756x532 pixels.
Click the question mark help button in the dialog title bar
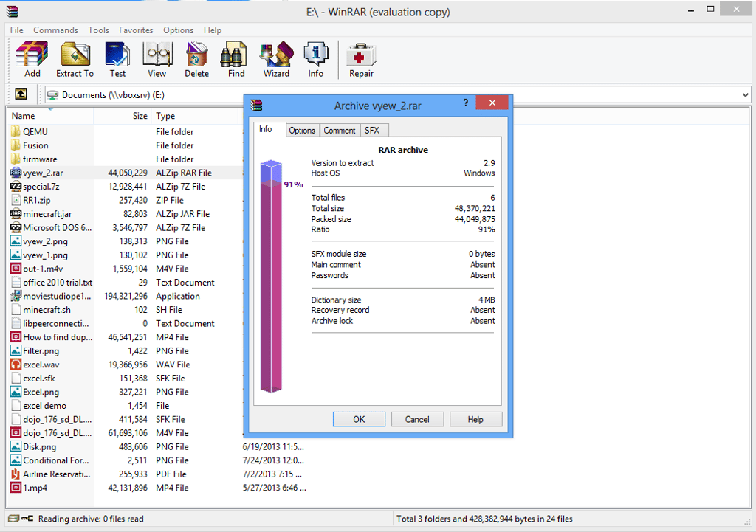point(465,103)
